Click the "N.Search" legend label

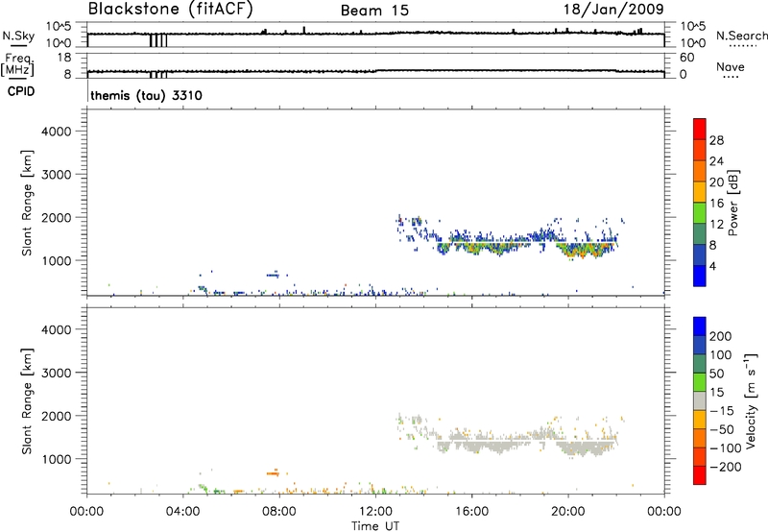(x=742, y=36)
